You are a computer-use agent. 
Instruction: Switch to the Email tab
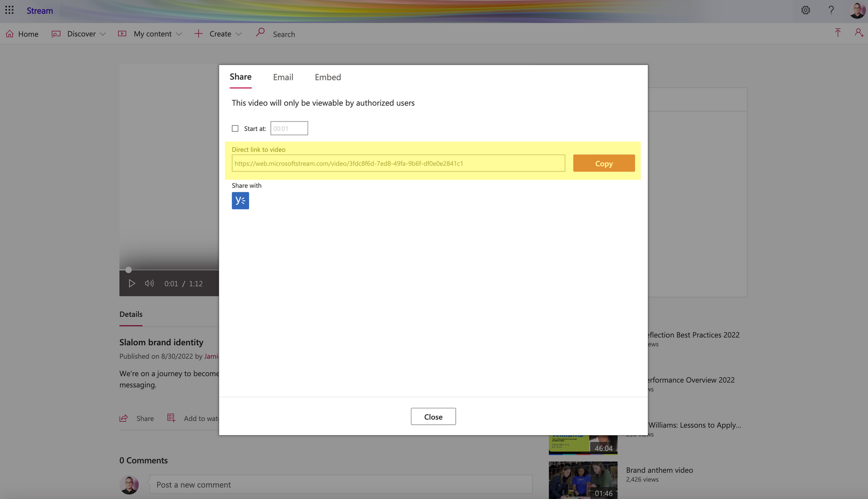tap(283, 76)
